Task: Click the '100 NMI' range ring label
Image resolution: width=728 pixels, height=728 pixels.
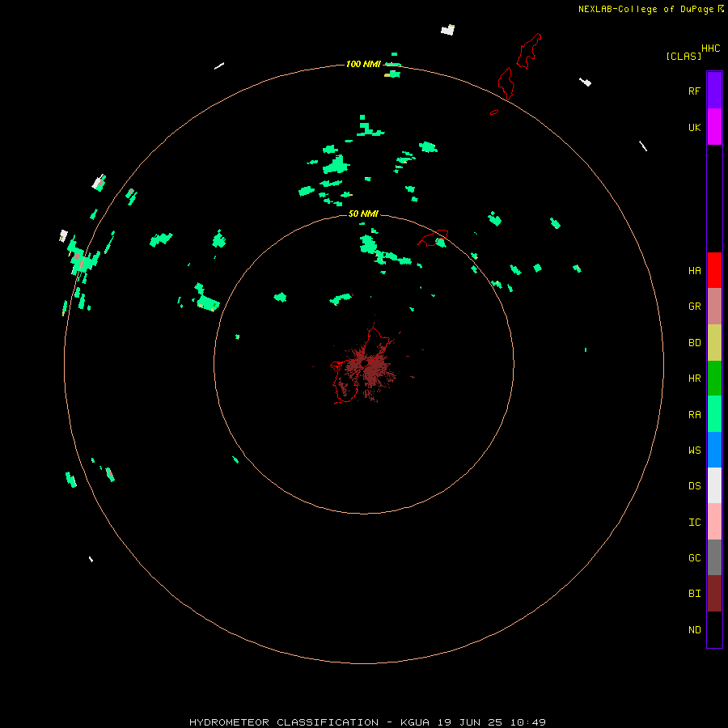Action: coord(363,64)
